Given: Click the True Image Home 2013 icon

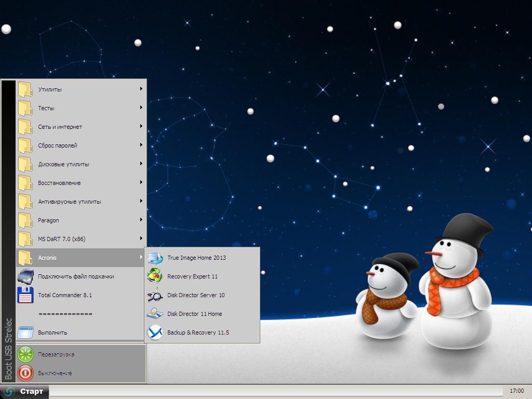Looking at the screenshot, I should [155, 258].
